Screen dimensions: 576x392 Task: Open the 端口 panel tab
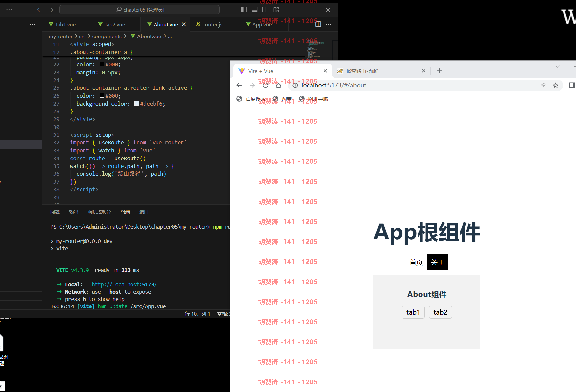pos(144,212)
